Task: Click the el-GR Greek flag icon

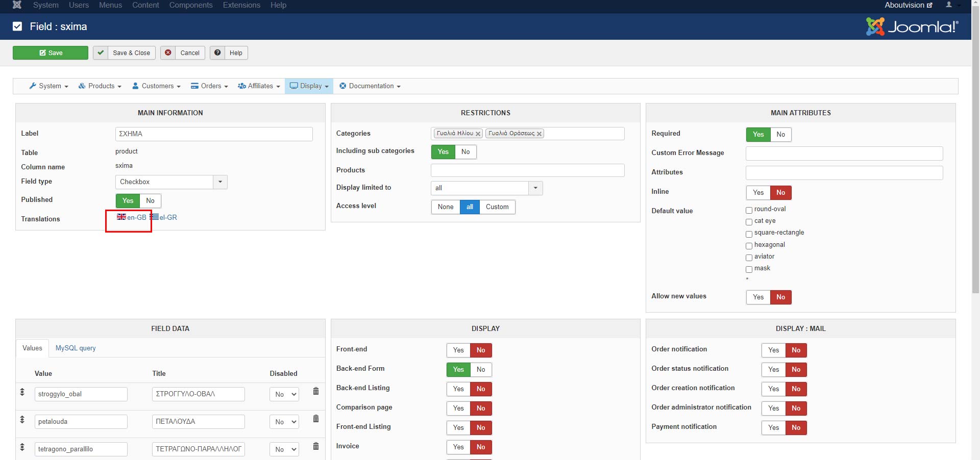Action: (x=154, y=217)
